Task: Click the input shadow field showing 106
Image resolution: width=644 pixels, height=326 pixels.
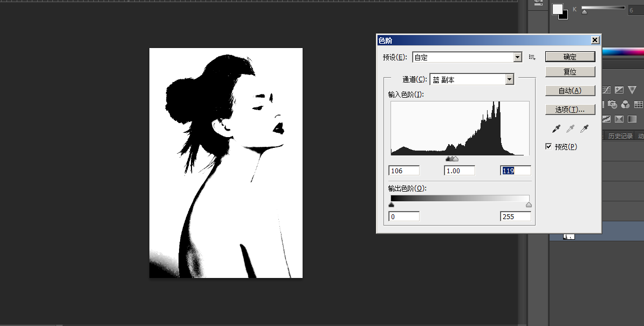Action: (404, 171)
